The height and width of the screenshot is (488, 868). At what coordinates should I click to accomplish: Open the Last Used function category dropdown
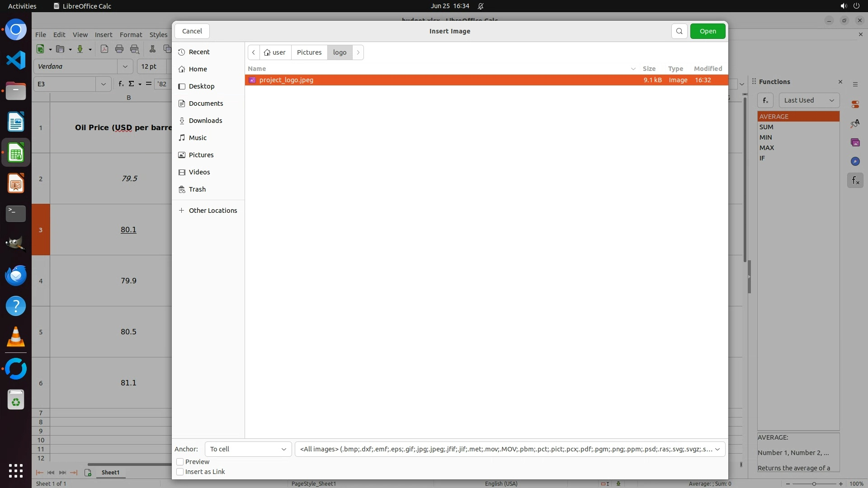(x=808, y=100)
